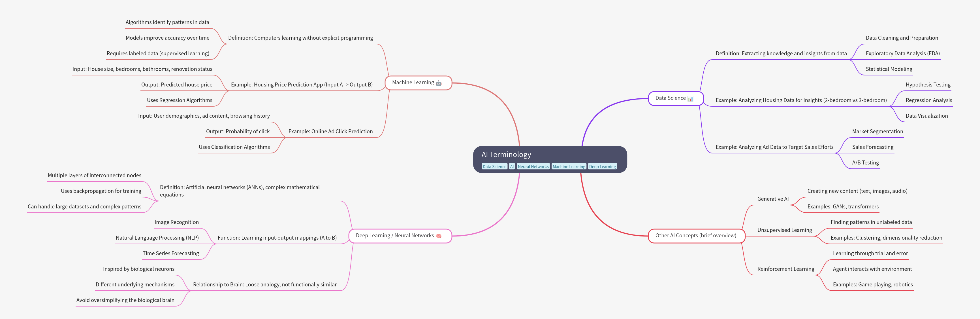Click 'Market Segmentation' leaf
The width and height of the screenshot is (980, 319).
point(877,132)
